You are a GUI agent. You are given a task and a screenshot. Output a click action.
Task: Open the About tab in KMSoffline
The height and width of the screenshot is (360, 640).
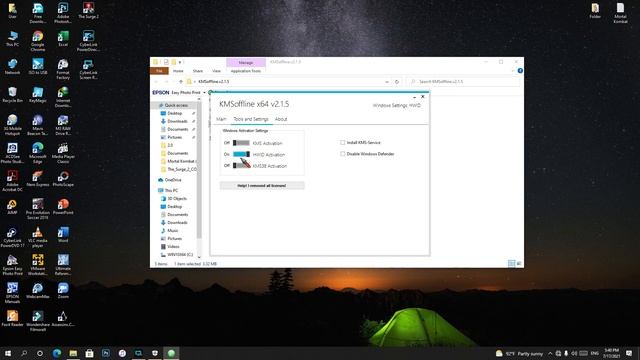(x=281, y=119)
